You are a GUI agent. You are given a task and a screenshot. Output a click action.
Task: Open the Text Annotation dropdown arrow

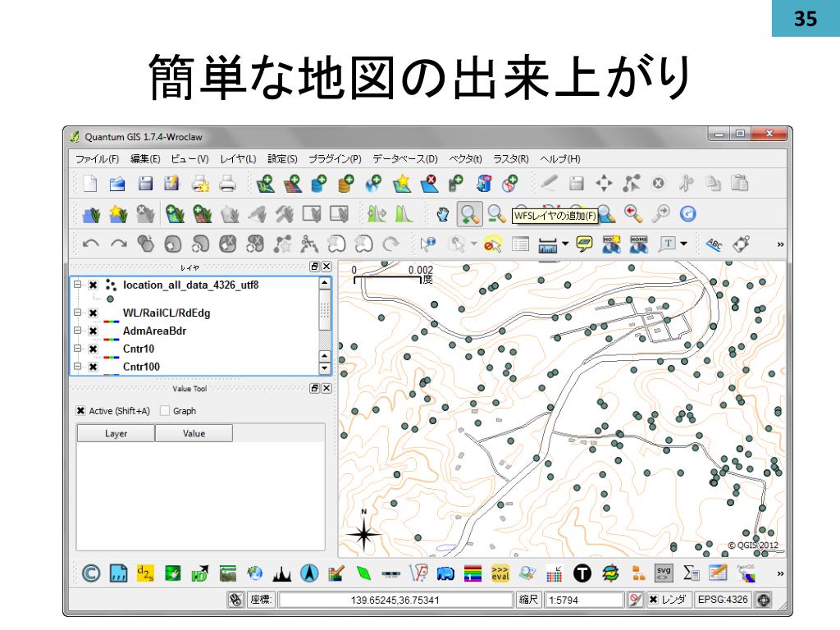(683, 244)
